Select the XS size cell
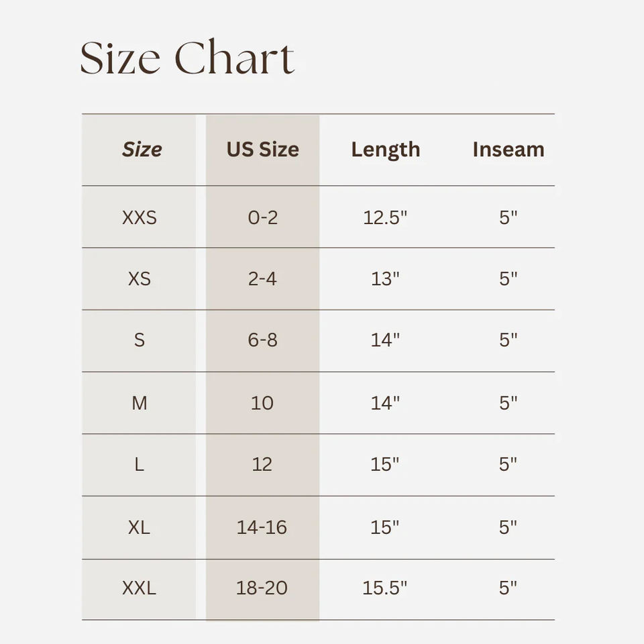Image resolution: width=644 pixels, height=644 pixels. click(140, 279)
